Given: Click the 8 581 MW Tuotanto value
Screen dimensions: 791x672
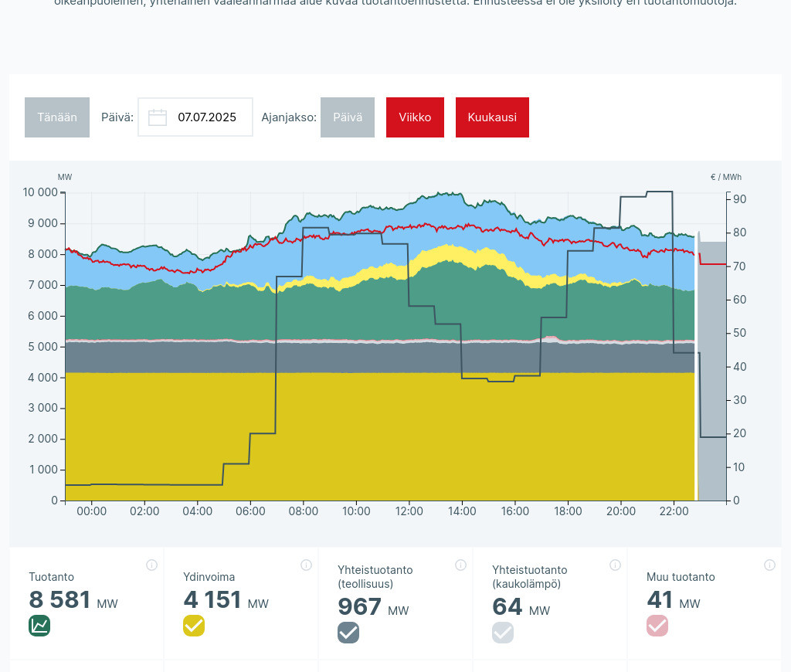Looking at the screenshot, I should [60, 600].
